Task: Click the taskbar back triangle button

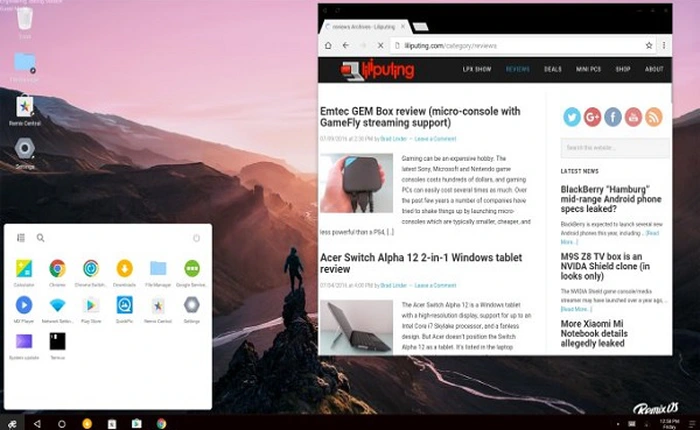Action: click(x=37, y=424)
